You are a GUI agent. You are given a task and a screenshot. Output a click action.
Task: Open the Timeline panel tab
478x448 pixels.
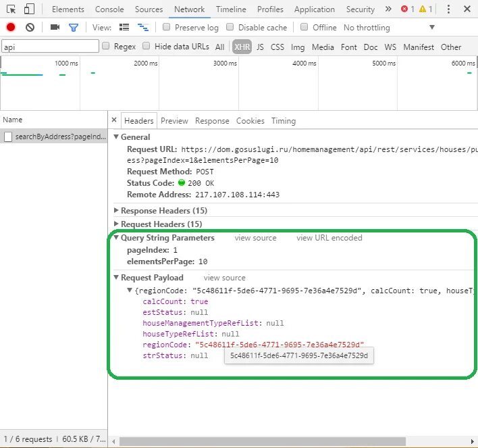(231, 9)
